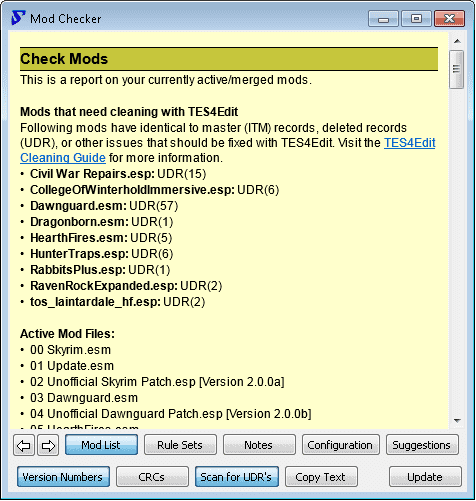Select 04 Unofficial Dawnguard Patch.esp entry
Screen dimensions: 476x501
[171, 414]
